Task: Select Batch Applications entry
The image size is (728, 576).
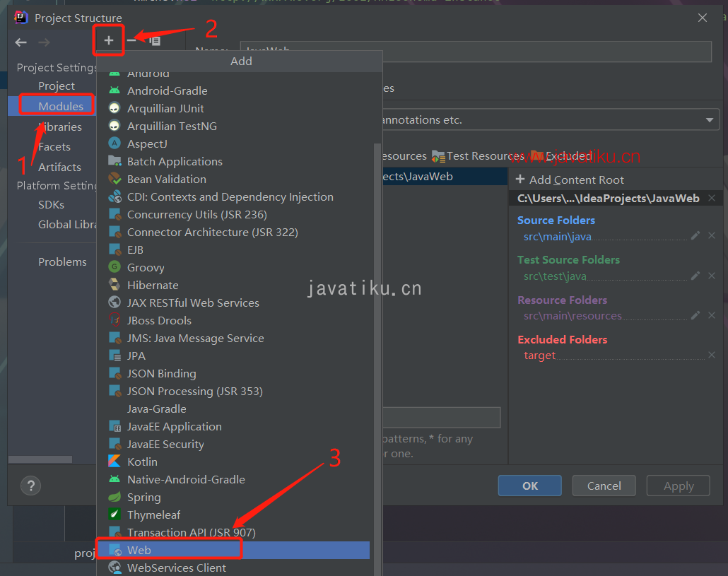Action: tap(233, 162)
